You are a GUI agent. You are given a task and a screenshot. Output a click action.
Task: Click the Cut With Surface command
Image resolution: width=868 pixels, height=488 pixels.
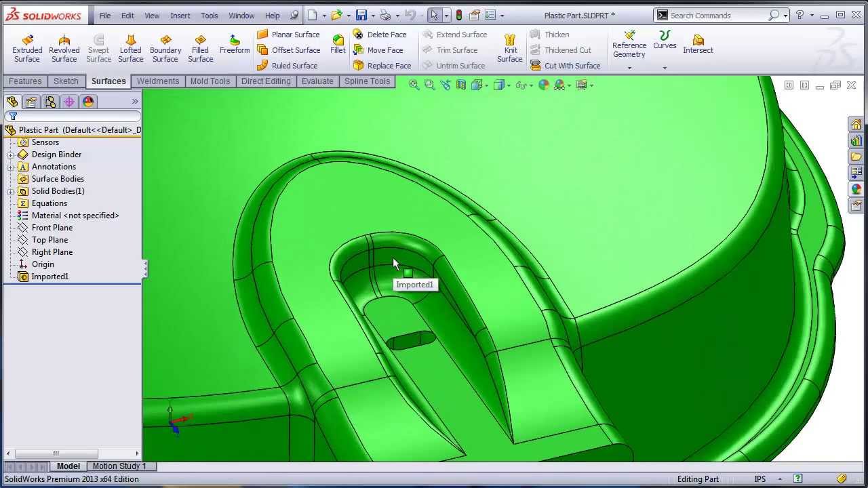click(565, 66)
